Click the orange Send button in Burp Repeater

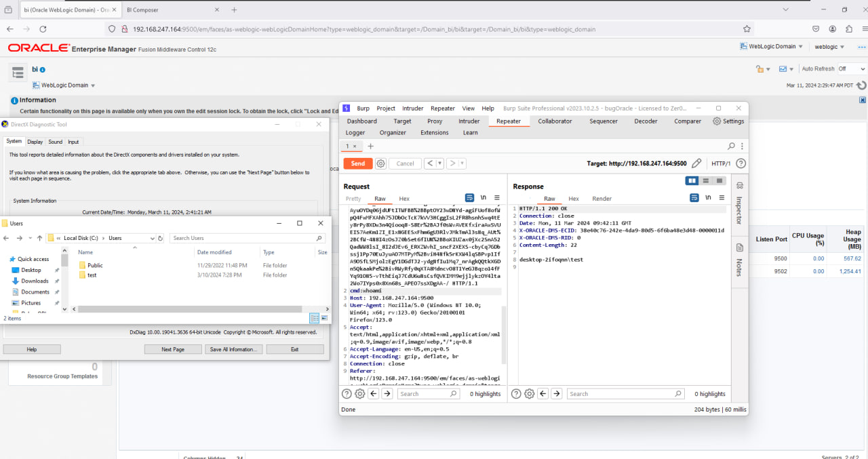tap(358, 163)
